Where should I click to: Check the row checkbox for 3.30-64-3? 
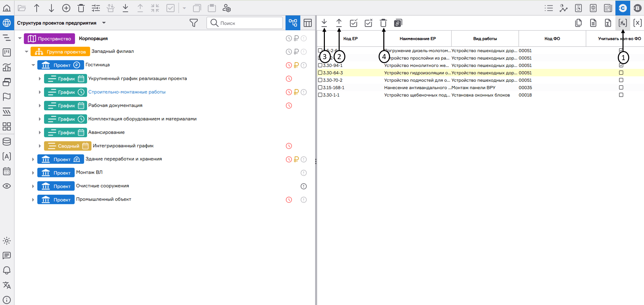[320, 73]
